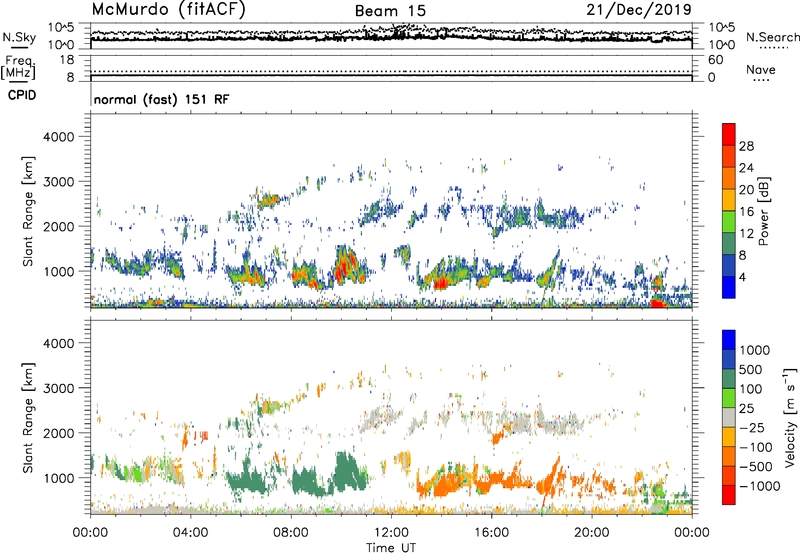
Task: Click the "-1000" label on the velocity color bar
Action: coord(760,486)
